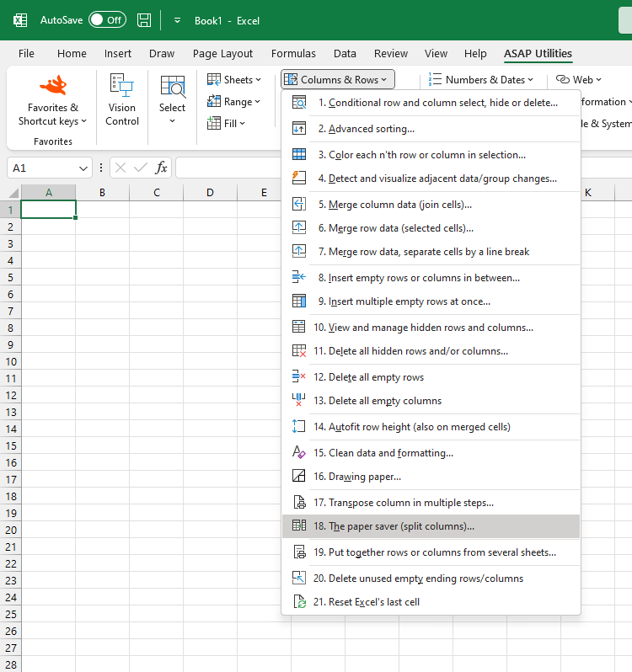Choose The paper saver (split columns)

(x=431, y=526)
